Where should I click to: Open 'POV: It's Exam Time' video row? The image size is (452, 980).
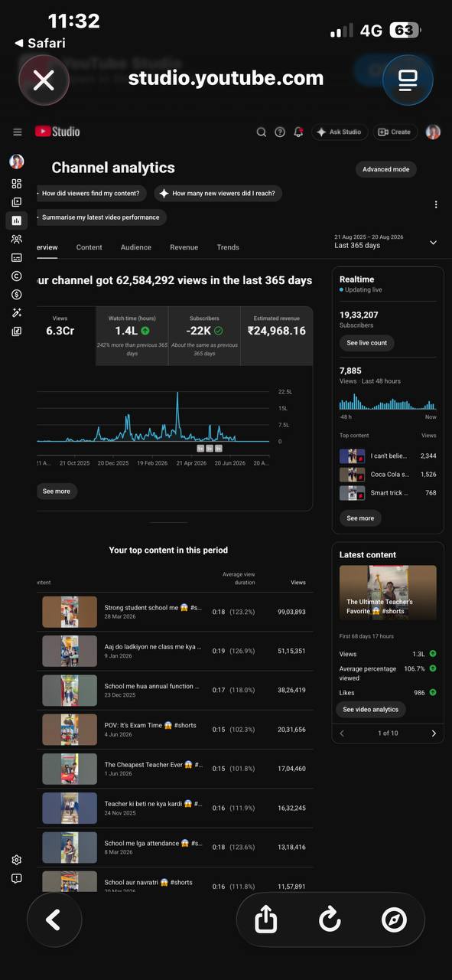pos(174,730)
